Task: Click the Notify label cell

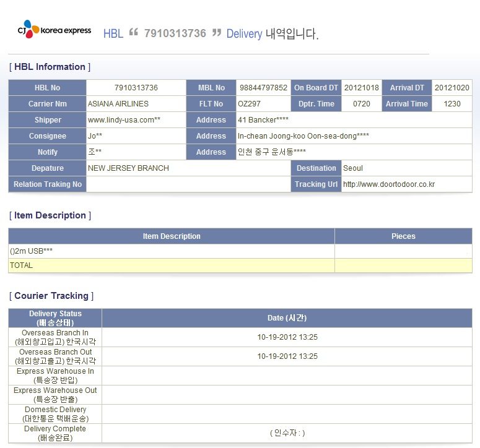Action: [48, 152]
